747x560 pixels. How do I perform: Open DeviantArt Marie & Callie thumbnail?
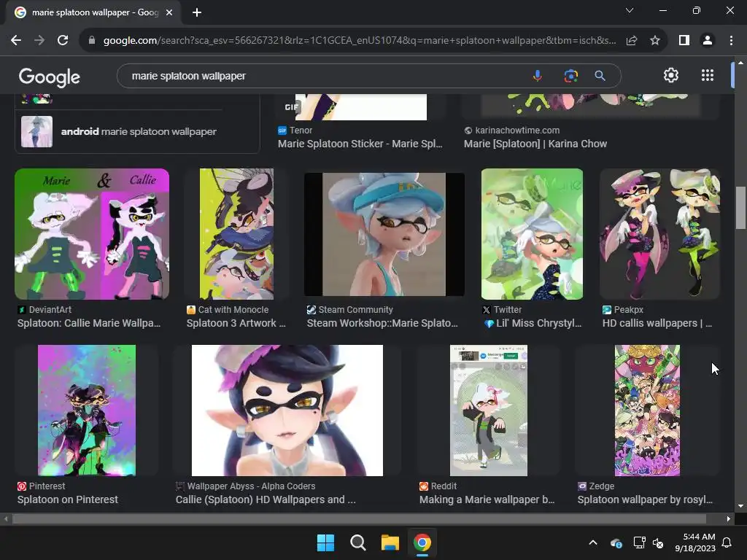click(92, 234)
